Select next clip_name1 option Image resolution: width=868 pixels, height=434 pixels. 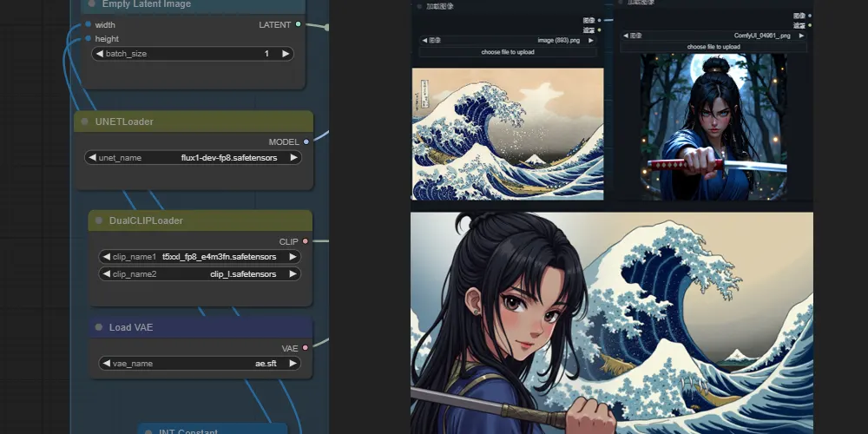point(293,257)
